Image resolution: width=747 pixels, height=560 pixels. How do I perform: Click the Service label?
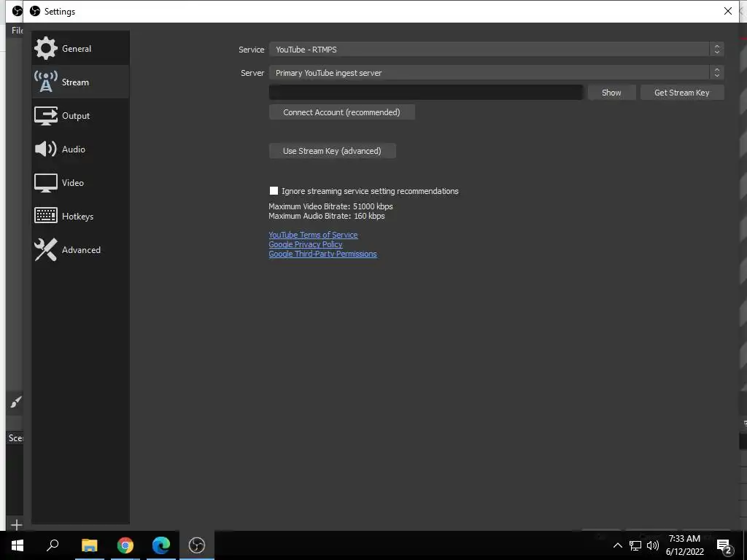pos(252,50)
